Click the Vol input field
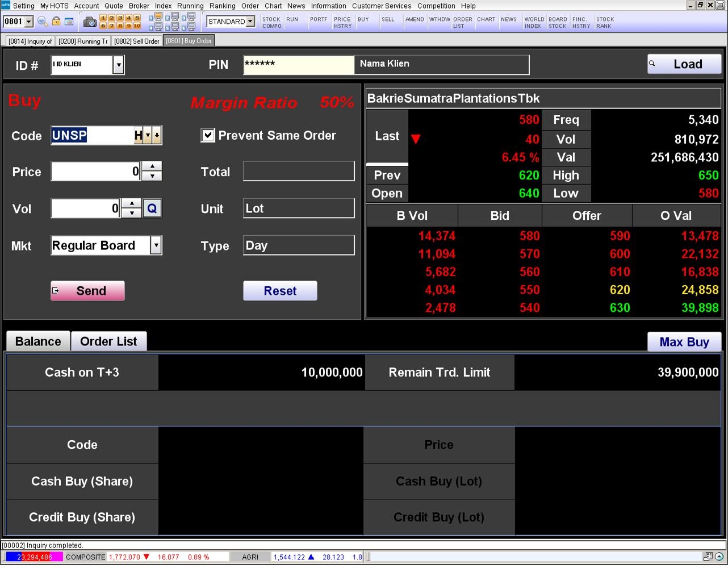The height and width of the screenshot is (576, 728). (x=86, y=208)
